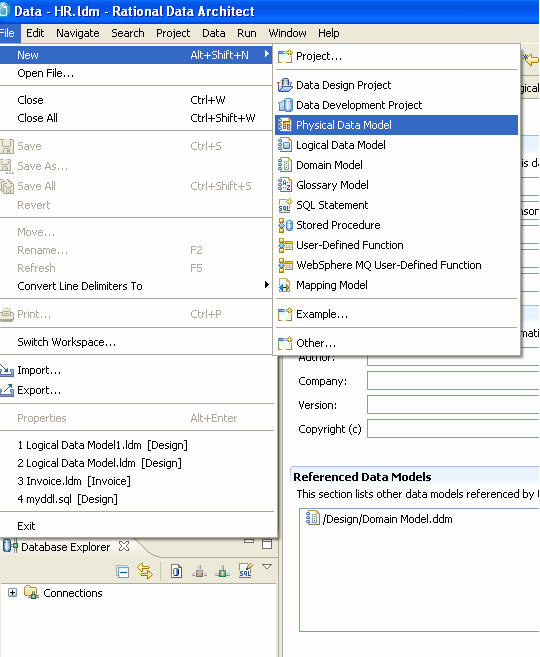
Task: Click the Version input field
Action: click(453, 405)
